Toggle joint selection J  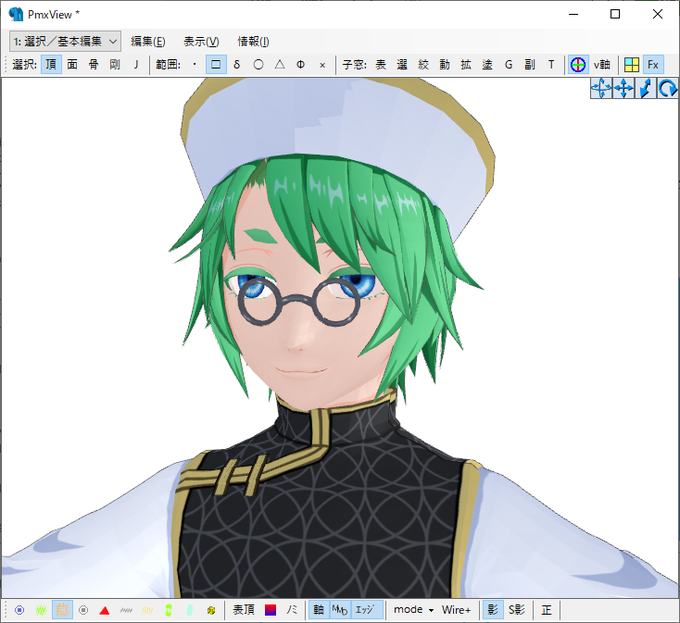tap(136, 65)
